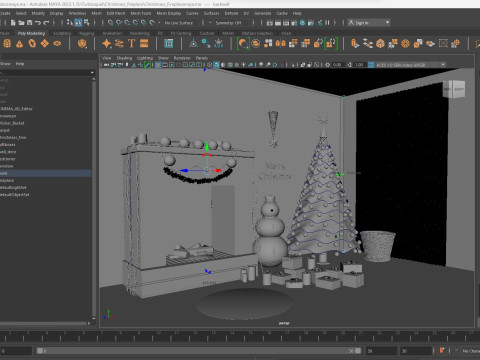Click the Open Scene folder icon
Viewport: 480px width, 360px height.
21,23
